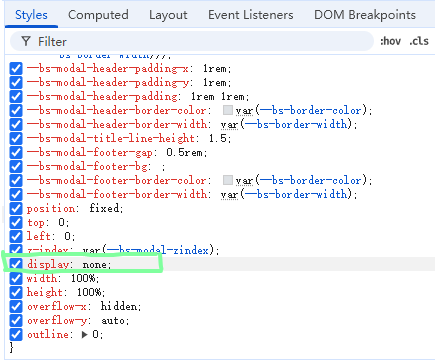This screenshot has height=360, width=435.
Task: Disable the outline: 0 declaration
Action: (x=16, y=334)
